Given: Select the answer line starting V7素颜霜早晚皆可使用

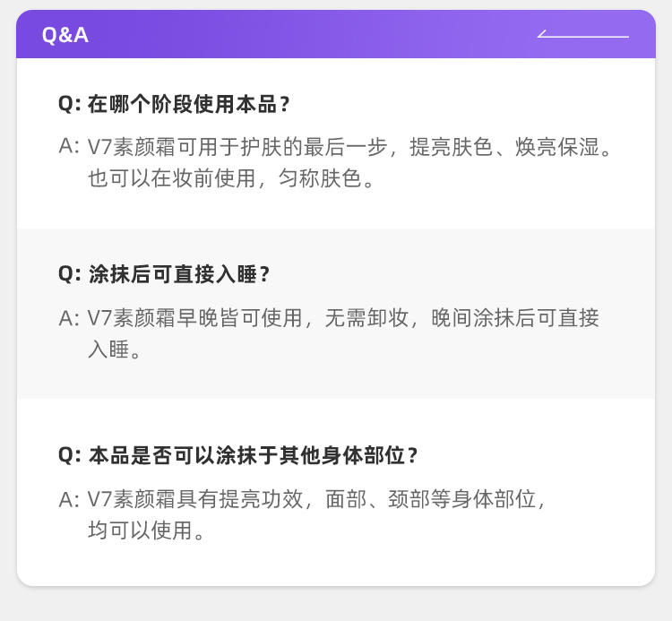Looking at the screenshot, I should 343,317.
